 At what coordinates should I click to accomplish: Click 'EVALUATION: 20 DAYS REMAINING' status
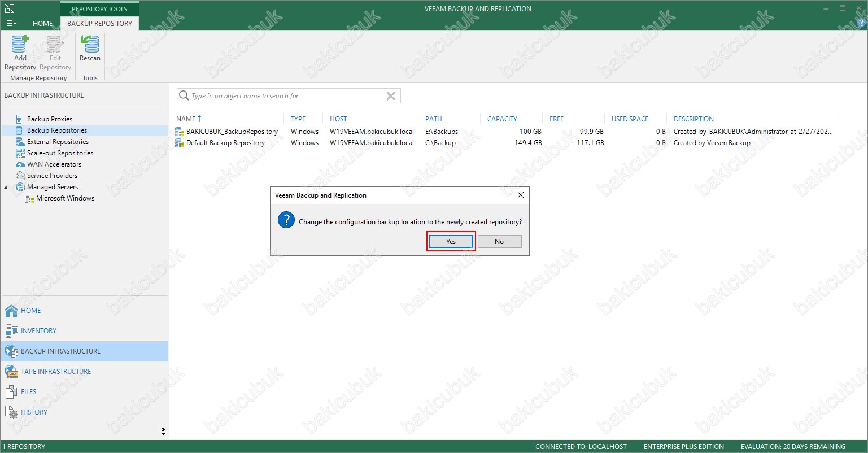click(x=793, y=447)
